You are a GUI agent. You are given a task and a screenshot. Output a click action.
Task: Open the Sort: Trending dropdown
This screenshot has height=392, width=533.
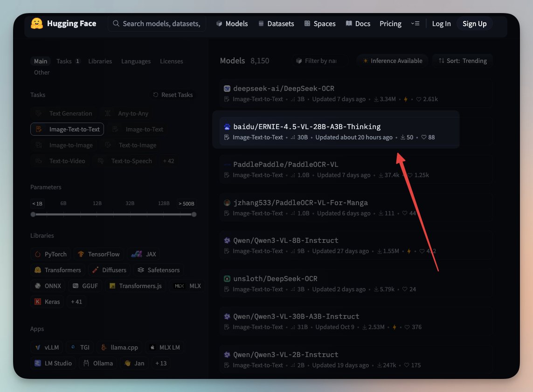(x=463, y=61)
